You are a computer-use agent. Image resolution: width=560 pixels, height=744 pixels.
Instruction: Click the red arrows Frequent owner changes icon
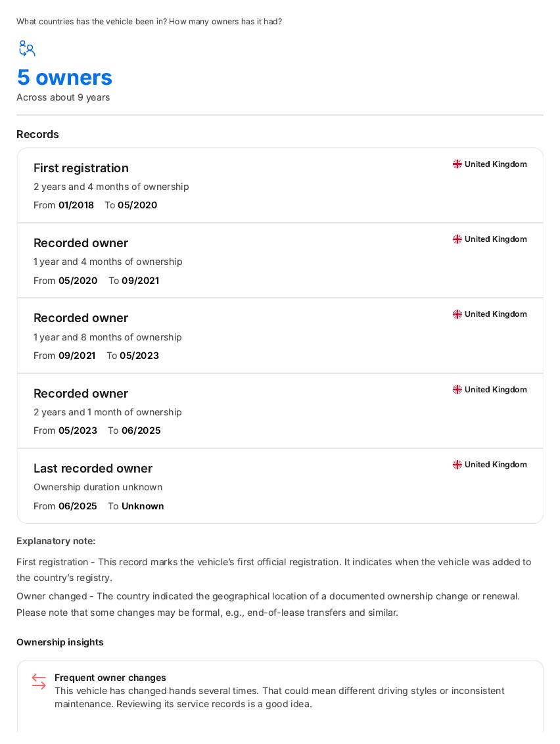point(39,682)
